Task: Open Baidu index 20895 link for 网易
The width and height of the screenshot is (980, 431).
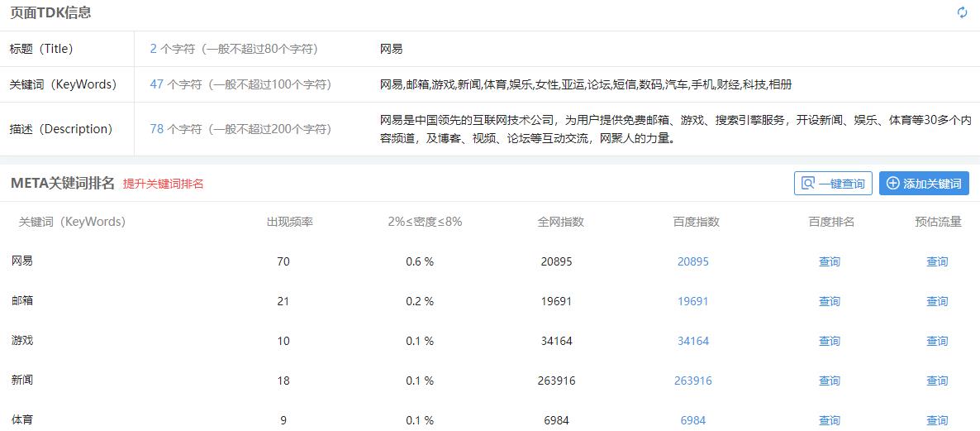Action: coord(693,261)
